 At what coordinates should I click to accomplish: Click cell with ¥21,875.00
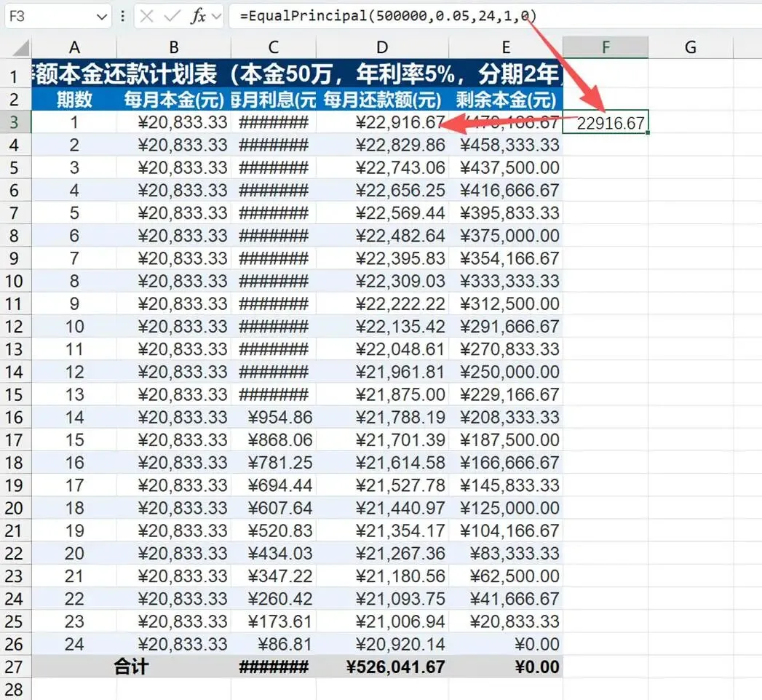382,394
